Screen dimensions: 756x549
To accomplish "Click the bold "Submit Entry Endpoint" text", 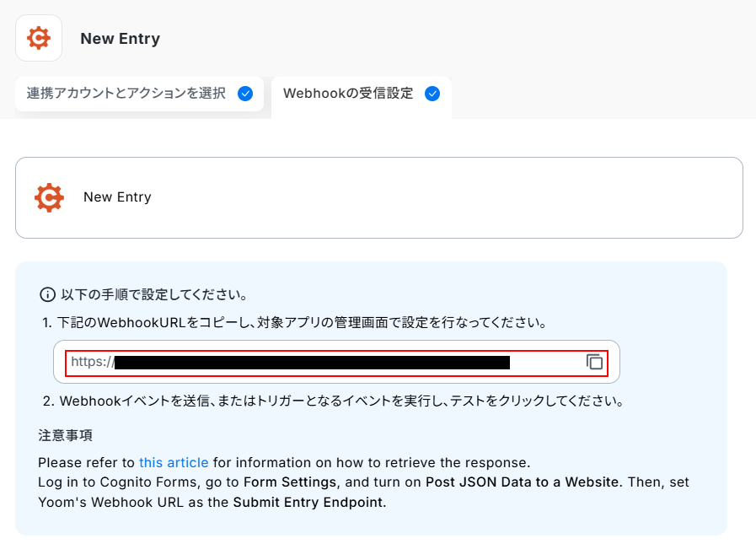I will coord(308,502).
